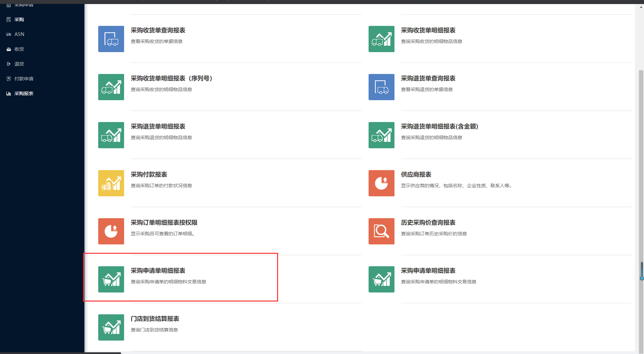Click the 采购订单明细报表按权限 pie icon
The height and width of the screenshot is (354, 644).
[111, 231]
